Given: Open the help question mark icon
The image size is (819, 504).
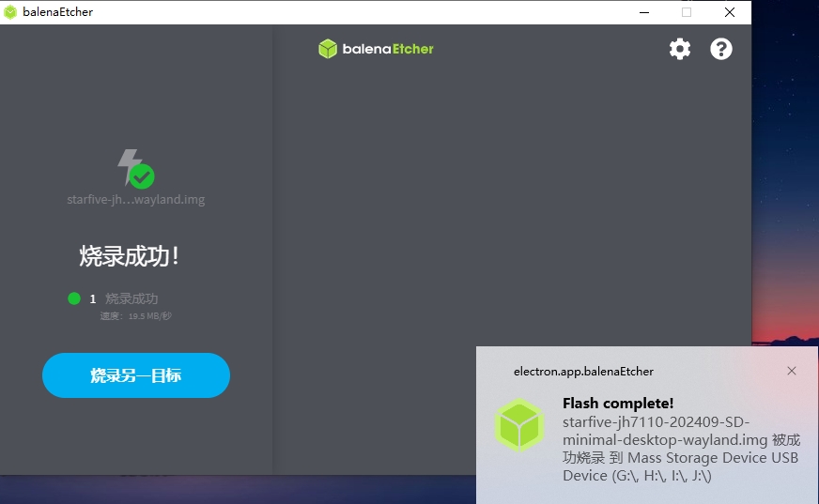Looking at the screenshot, I should 720,49.
